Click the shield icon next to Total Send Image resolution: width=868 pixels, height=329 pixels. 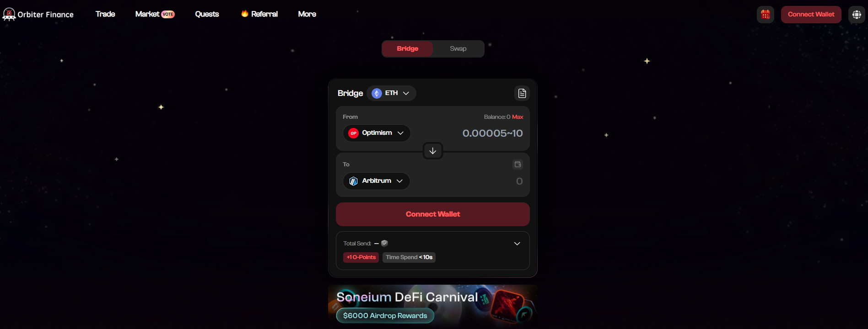tap(384, 244)
